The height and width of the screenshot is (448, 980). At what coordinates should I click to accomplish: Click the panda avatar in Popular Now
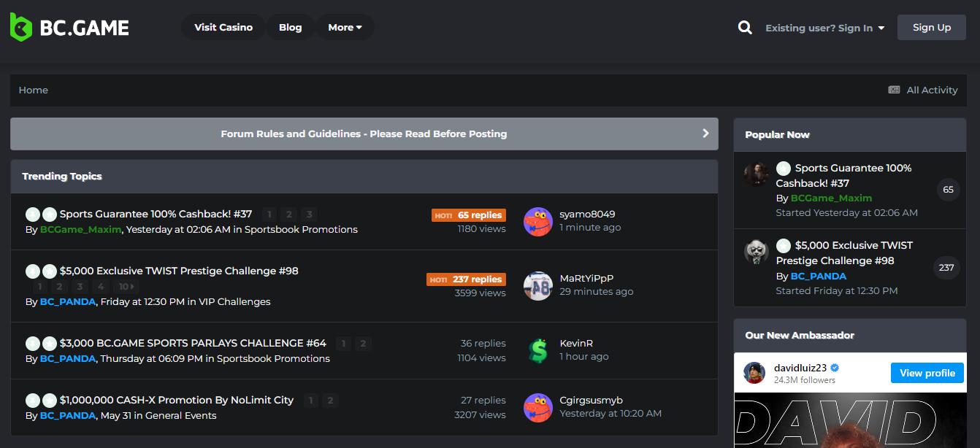coord(757,252)
